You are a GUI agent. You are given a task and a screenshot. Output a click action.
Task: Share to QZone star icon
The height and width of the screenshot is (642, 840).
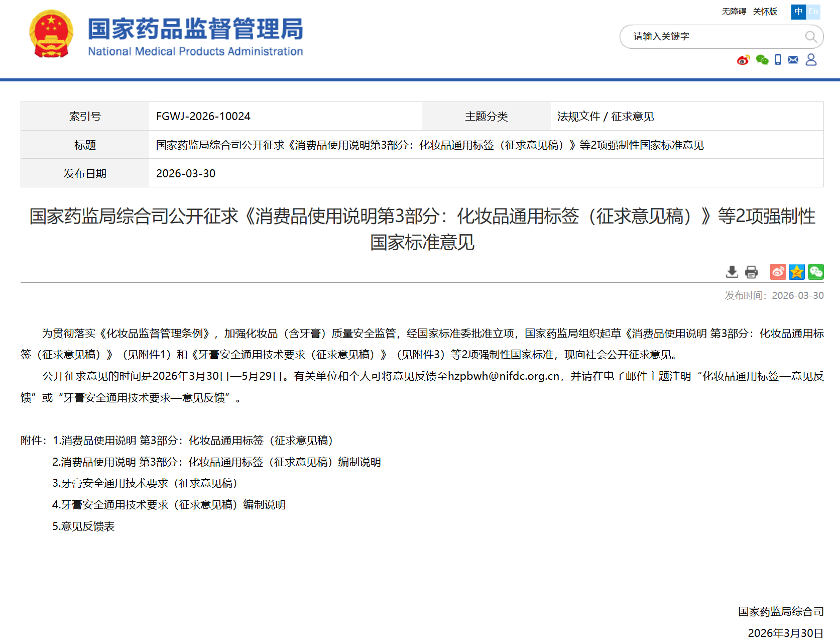(x=797, y=272)
